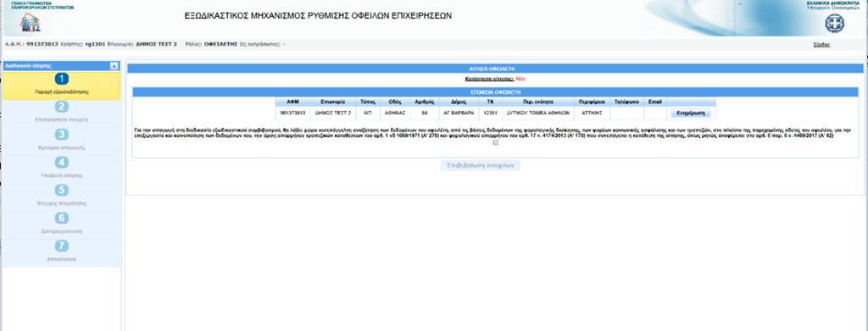Select the step 3 label in the sidebar

[61, 148]
